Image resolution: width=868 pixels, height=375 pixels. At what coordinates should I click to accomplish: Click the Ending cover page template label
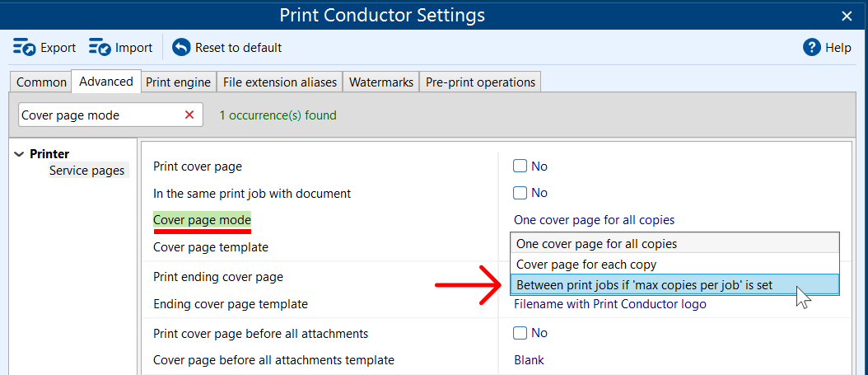231,304
